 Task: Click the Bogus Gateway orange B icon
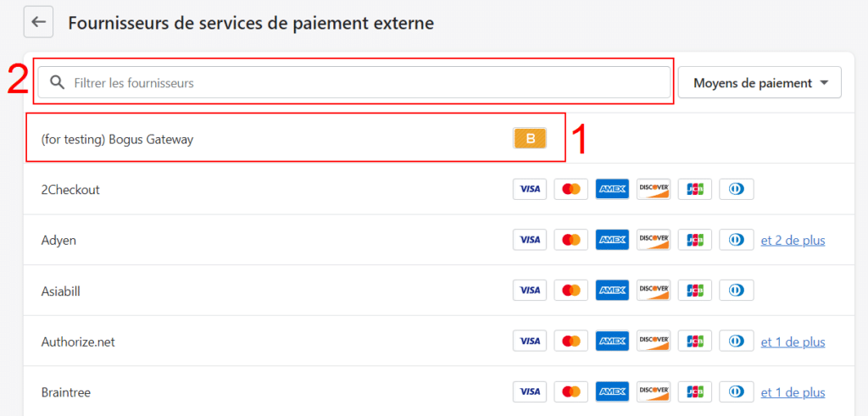point(530,139)
